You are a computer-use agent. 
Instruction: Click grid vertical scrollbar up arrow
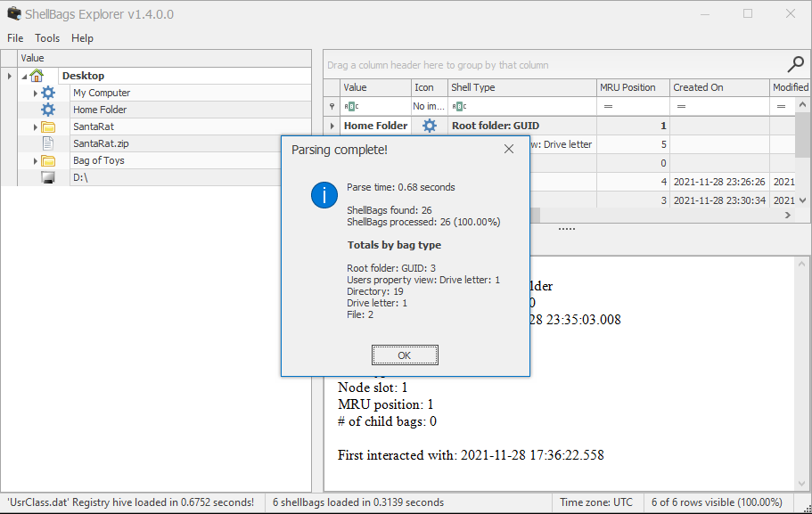[x=803, y=104]
